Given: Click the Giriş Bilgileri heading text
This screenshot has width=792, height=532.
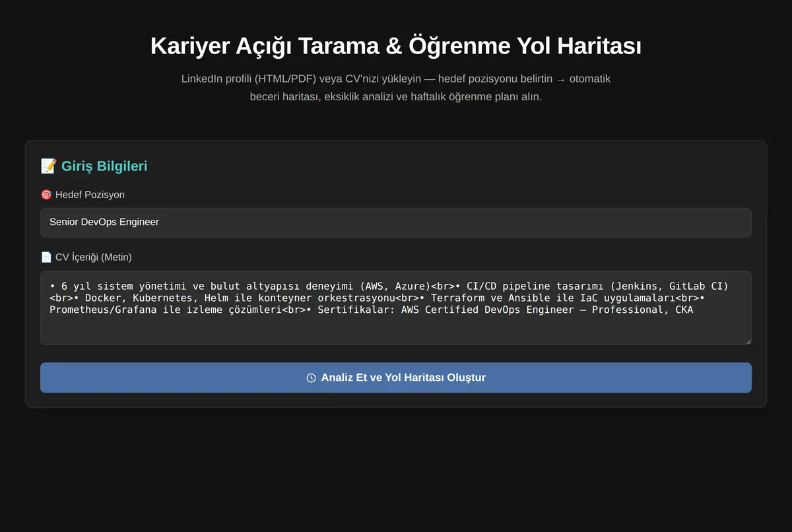Looking at the screenshot, I should 104,166.
